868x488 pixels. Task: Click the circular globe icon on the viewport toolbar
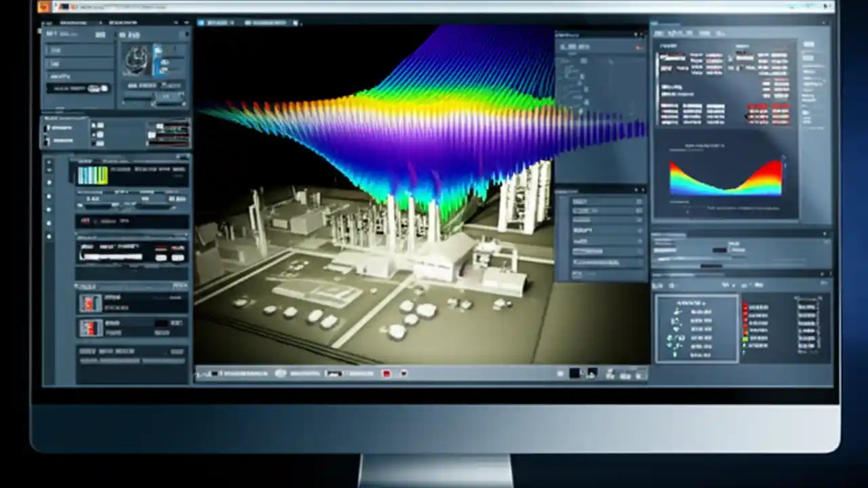pyautogui.click(x=281, y=373)
